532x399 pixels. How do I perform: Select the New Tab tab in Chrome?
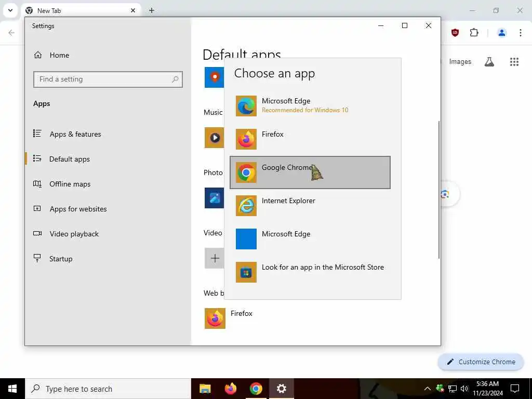(82, 10)
